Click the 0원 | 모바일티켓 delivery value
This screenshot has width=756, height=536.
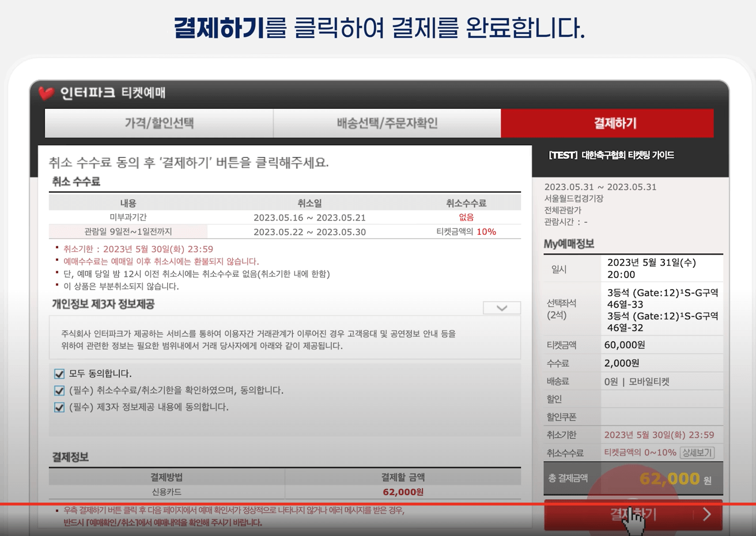637,382
